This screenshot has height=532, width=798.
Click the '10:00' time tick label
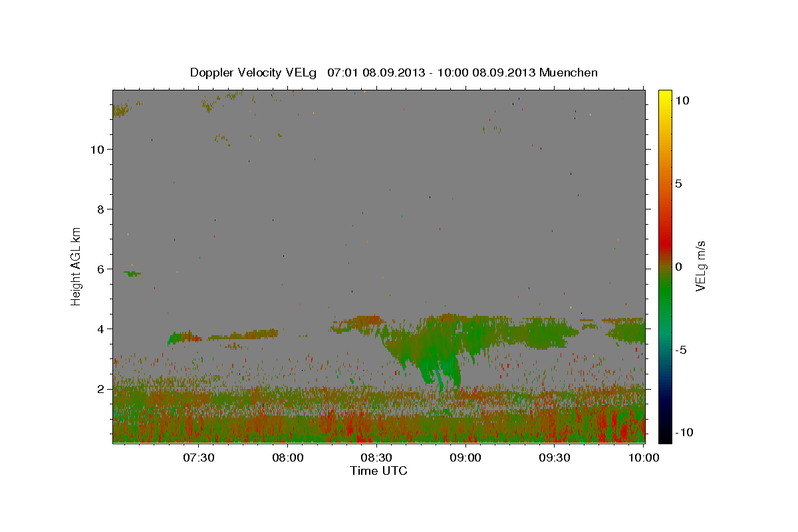(x=644, y=458)
